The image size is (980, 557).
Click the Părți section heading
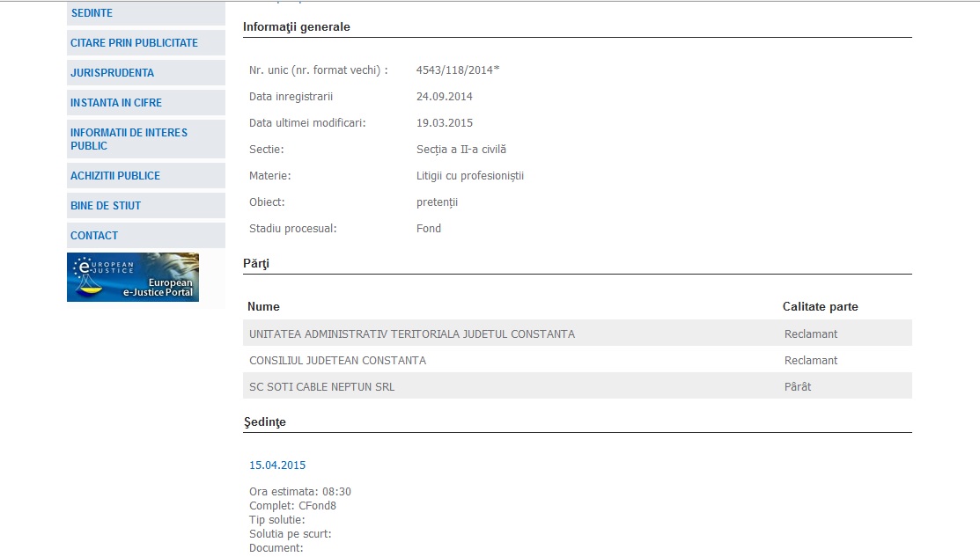[255, 264]
